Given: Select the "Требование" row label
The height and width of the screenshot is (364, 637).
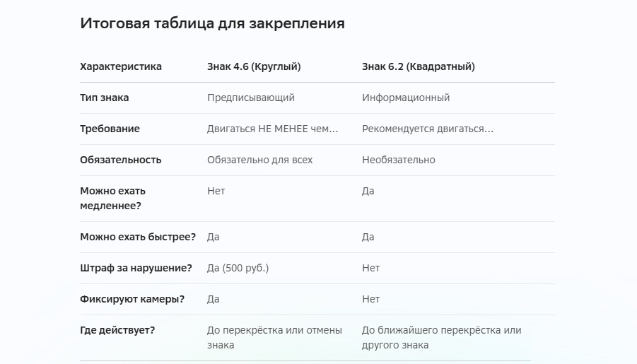Looking at the screenshot, I should [x=110, y=129].
